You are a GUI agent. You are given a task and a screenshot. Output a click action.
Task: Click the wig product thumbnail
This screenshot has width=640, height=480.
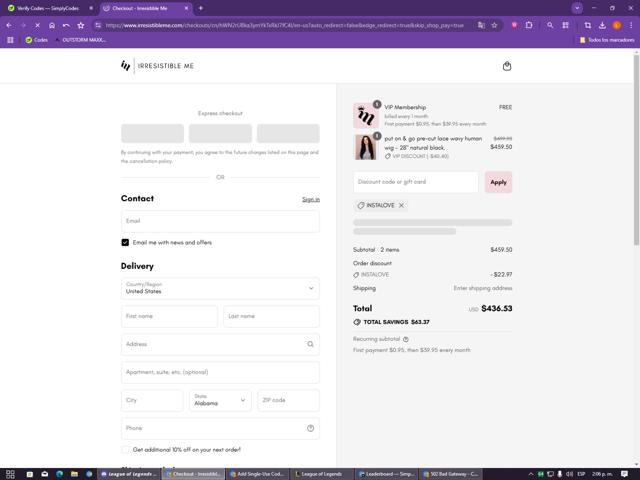(x=366, y=147)
